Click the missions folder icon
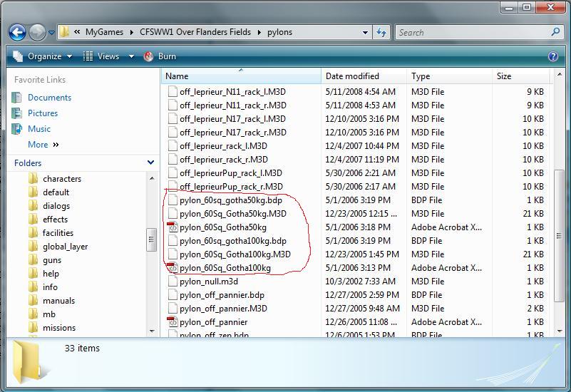Screen dimensions: 571x392 pos(33,328)
